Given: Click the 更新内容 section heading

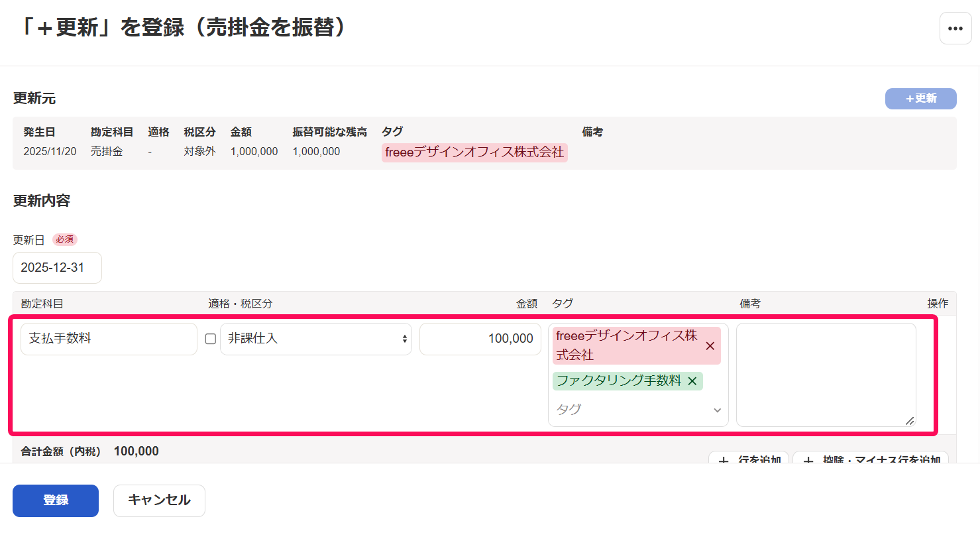Looking at the screenshot, I should [x=42, y=201].
